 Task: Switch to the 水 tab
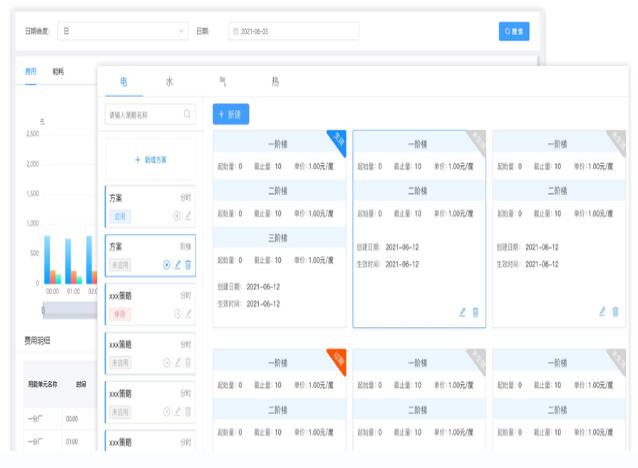coord(169,81)
